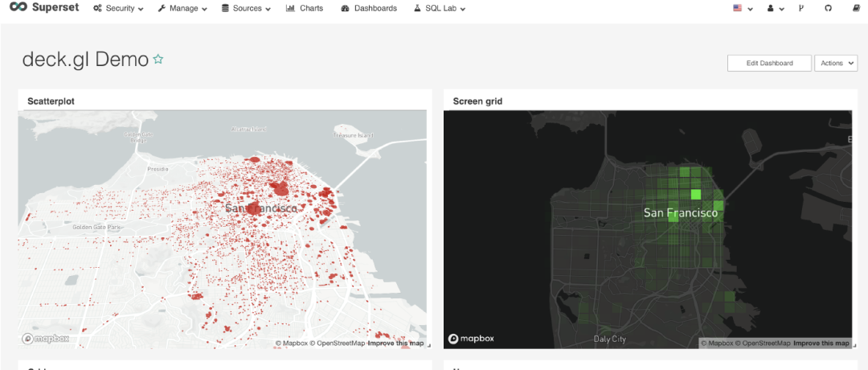The image size is (868, 370).
Task: Click the deck.gl Demo dashboard title
Action: pos(85,60)
